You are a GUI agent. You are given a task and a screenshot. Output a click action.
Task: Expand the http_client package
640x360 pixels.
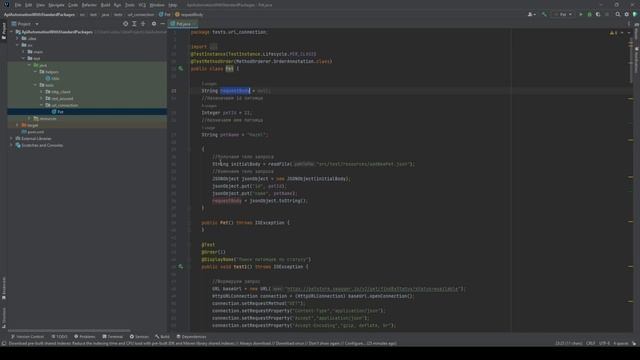pyautogui.click(x=42, y=92)
